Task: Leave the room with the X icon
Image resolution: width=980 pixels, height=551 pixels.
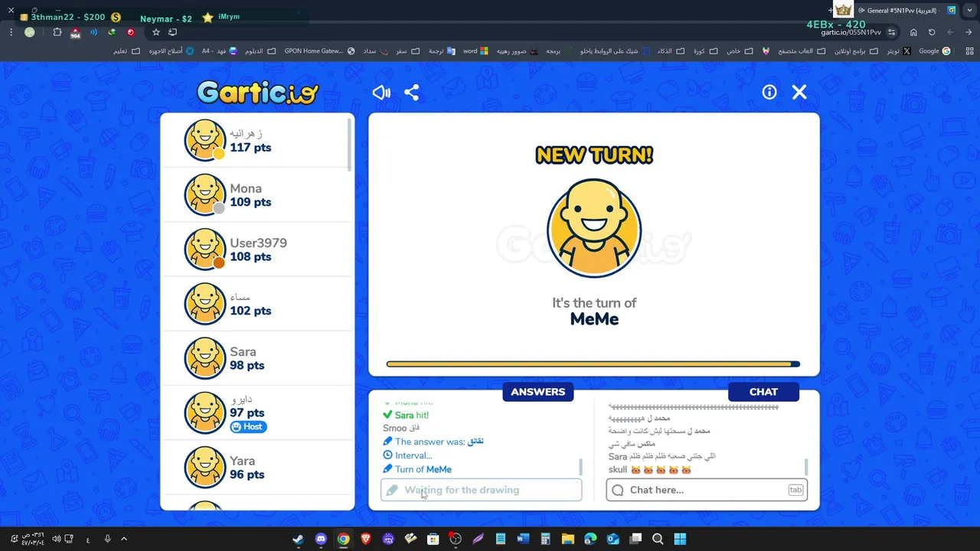Action: coord(799,92)
